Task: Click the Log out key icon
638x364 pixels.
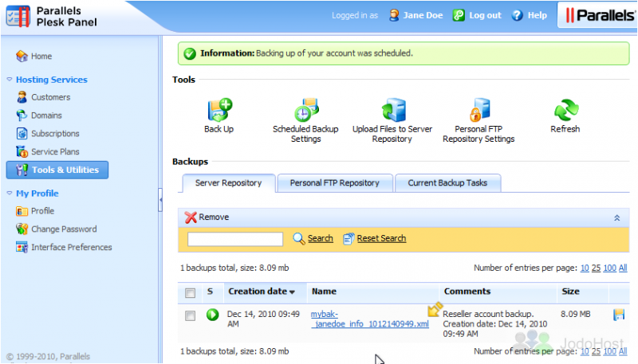Action: [x=459, y=15]
